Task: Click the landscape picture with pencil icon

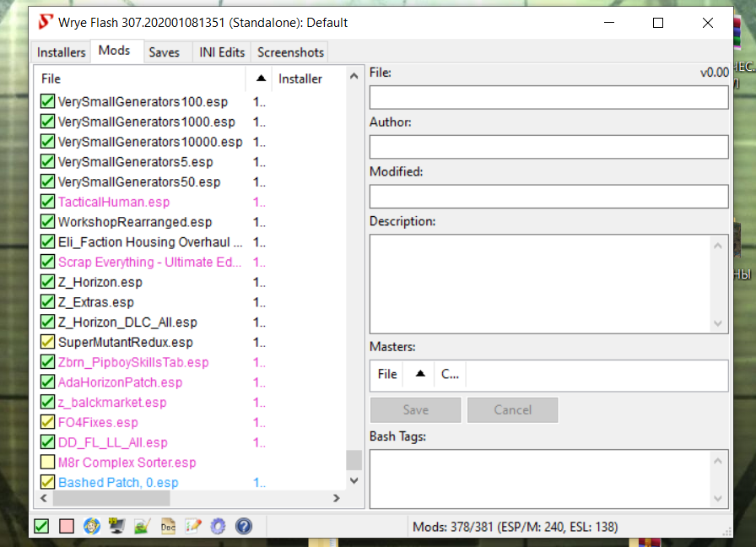Action: 143,527
